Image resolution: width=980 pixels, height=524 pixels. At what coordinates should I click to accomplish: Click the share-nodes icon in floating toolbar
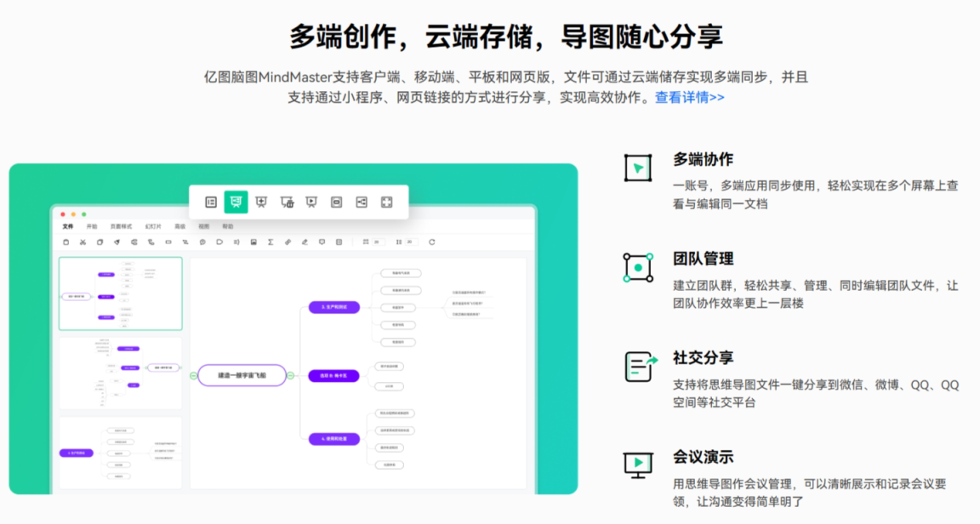(362, 202)
